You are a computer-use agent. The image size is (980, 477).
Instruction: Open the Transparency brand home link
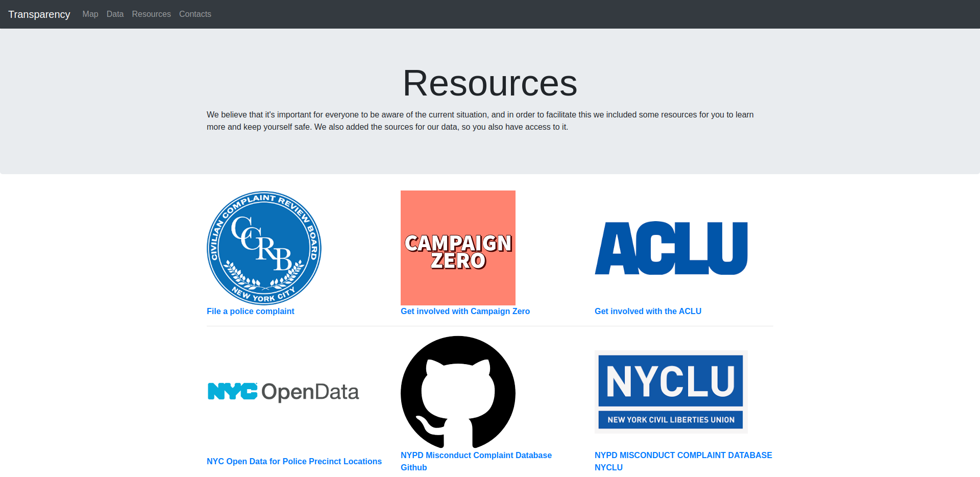pos(39,14)
